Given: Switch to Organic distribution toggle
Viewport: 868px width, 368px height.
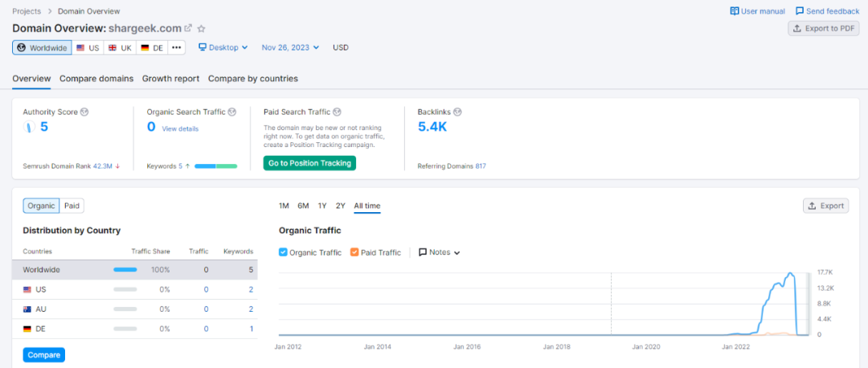Looking at the screenshot, I should pyautogui.click(x=42, y=206).
